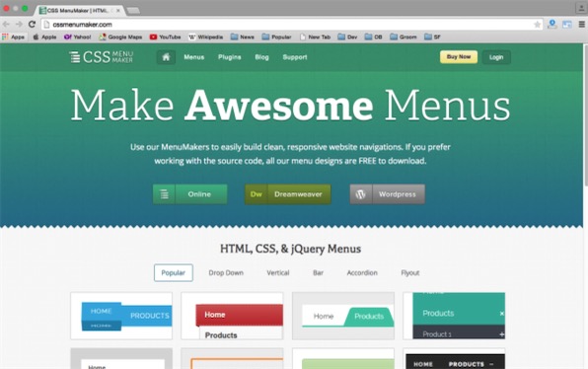Open the Yahoo! bookmark
Image resolution: width=588 pixels, height=369 pixels.
click(77, 37)
